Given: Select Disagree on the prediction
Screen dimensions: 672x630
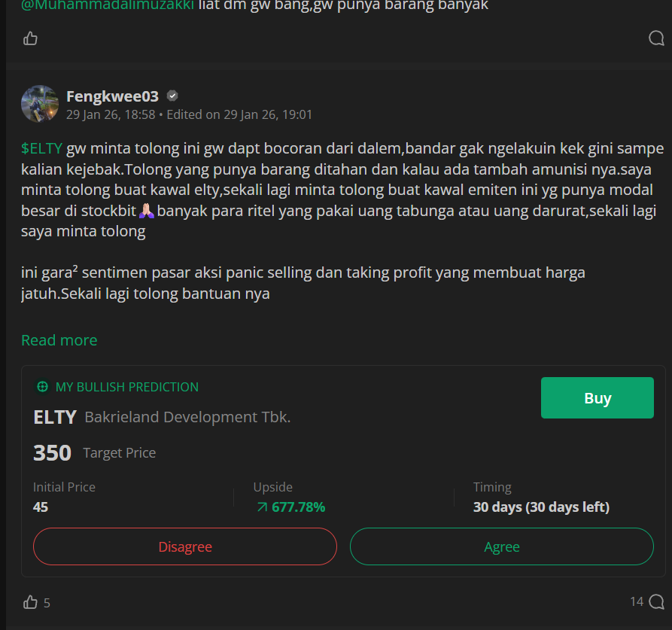Looking at the screenshot, I should tap(184, 546).
